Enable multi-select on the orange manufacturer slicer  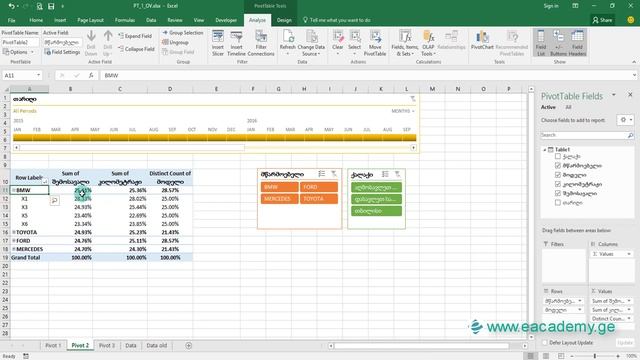322,174
